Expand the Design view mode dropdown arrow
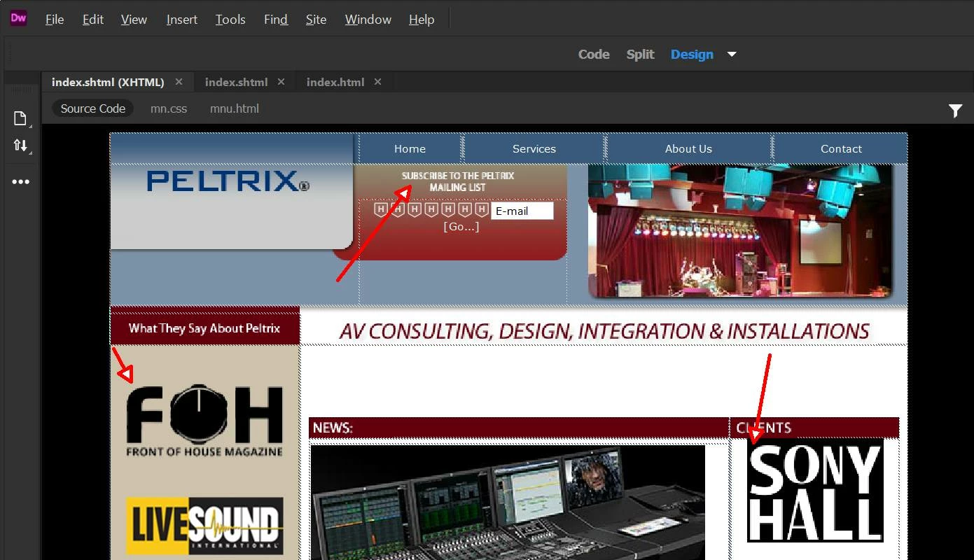 coord(732,55)
